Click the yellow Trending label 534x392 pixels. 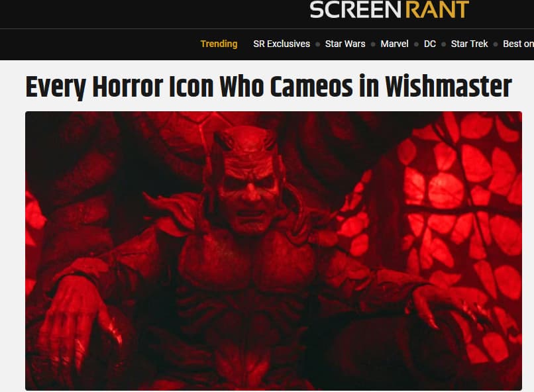(219, 44)
